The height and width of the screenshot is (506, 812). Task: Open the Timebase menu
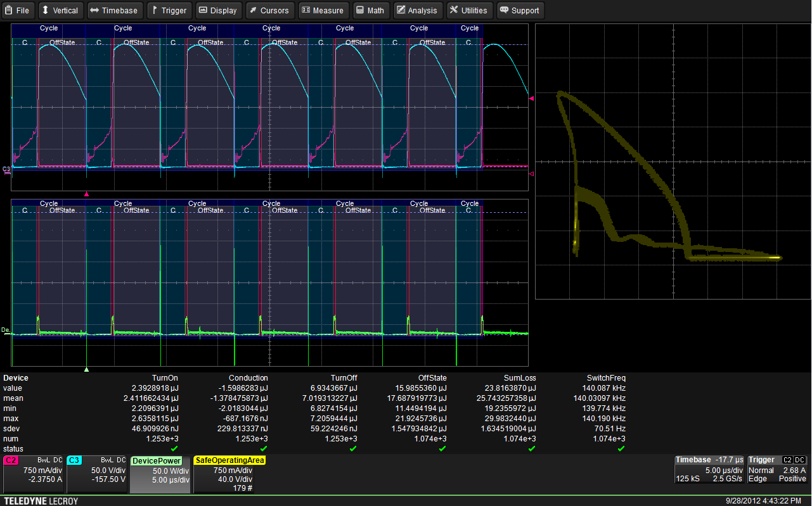coord(113,10)
